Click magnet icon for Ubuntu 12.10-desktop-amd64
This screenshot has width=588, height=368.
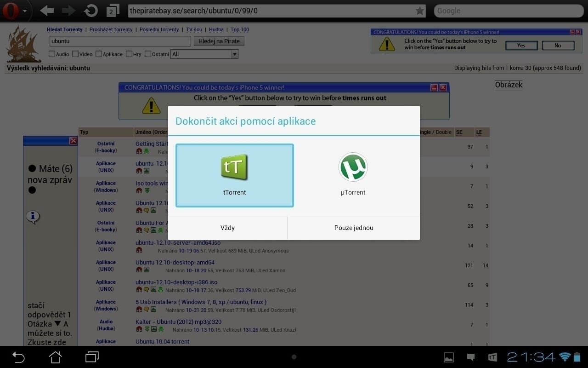click(x=139, y=270)
